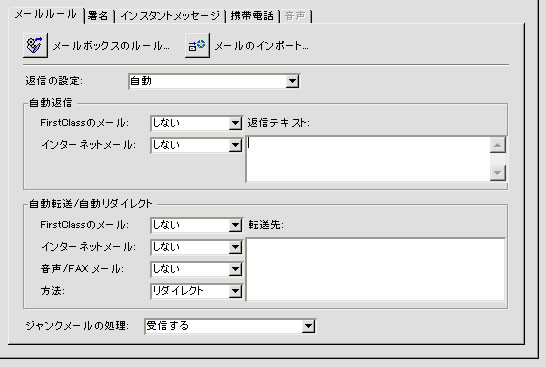Click the 音声/FAX メール: label
This screenshot has height=367, width=546.
[82, 269]
